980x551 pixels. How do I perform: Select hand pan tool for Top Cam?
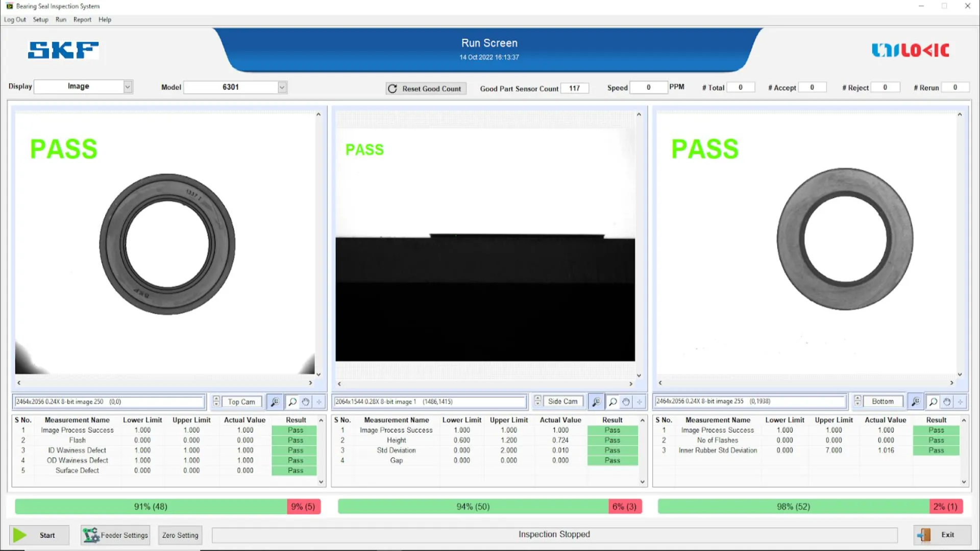(x=306, y=402)
